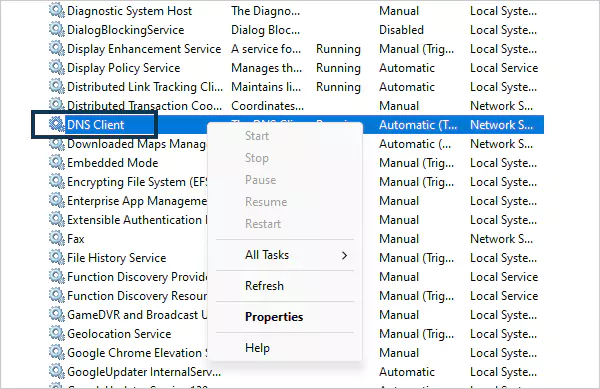
Task: Click the gear icon beside Distributed Link Tracking
Action: [57, 86]
